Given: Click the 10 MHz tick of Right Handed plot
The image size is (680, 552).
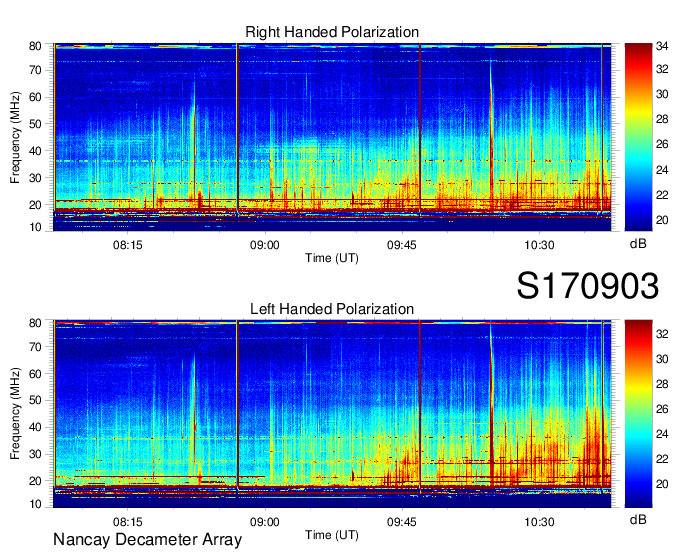Looking at the screenshot, I should point(35,227).
